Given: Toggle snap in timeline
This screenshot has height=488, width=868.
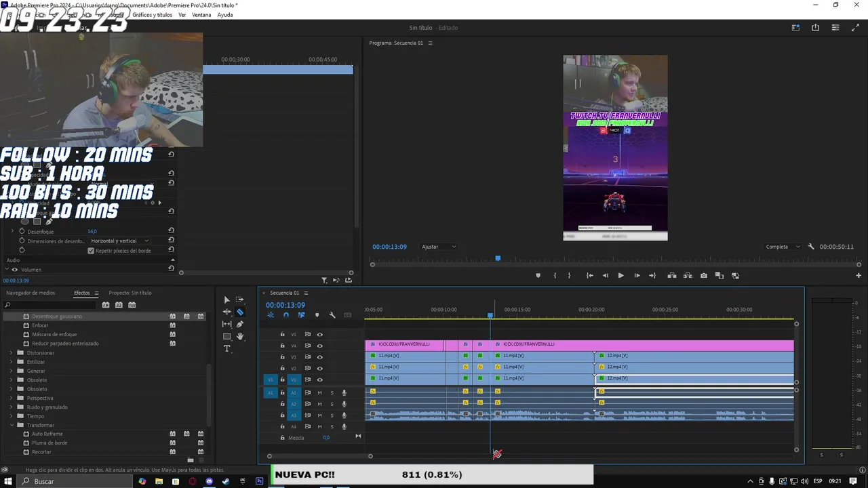Looking at the screenshot, I should (285, 315).
